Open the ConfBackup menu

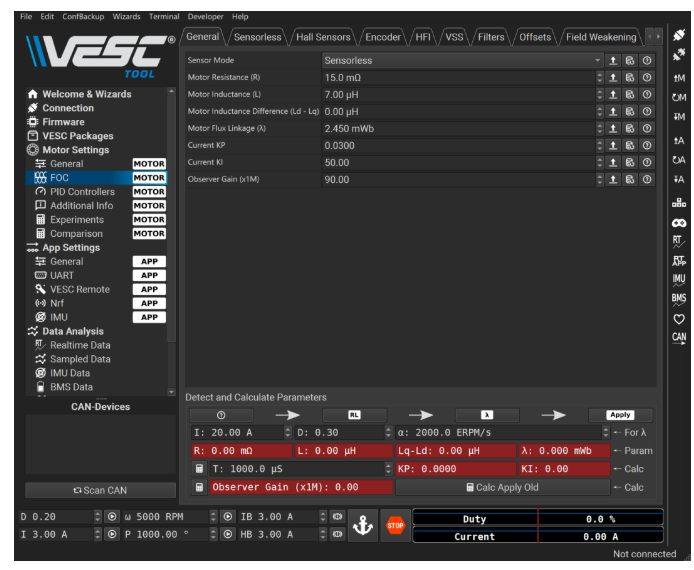click(84, 17)
